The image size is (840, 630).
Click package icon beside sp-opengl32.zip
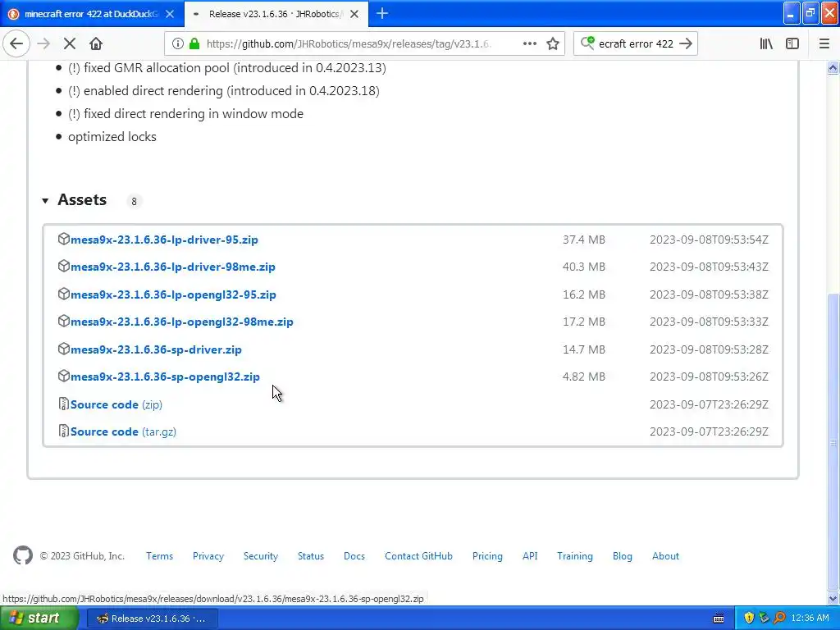(63, 376)
